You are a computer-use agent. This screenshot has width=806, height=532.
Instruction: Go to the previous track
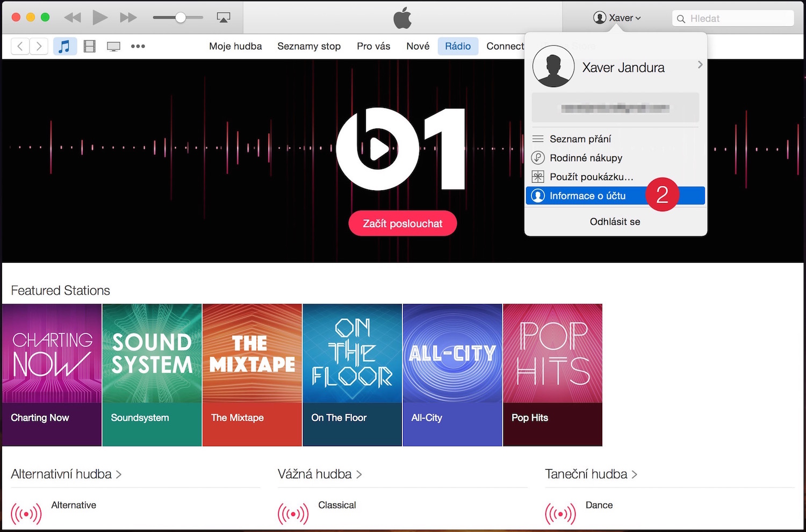pos(72,18)
